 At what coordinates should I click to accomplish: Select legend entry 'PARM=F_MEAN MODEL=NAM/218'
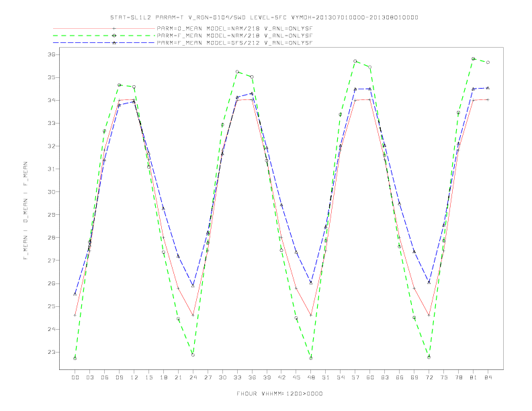pyautogui.click(x=234, y=36)
